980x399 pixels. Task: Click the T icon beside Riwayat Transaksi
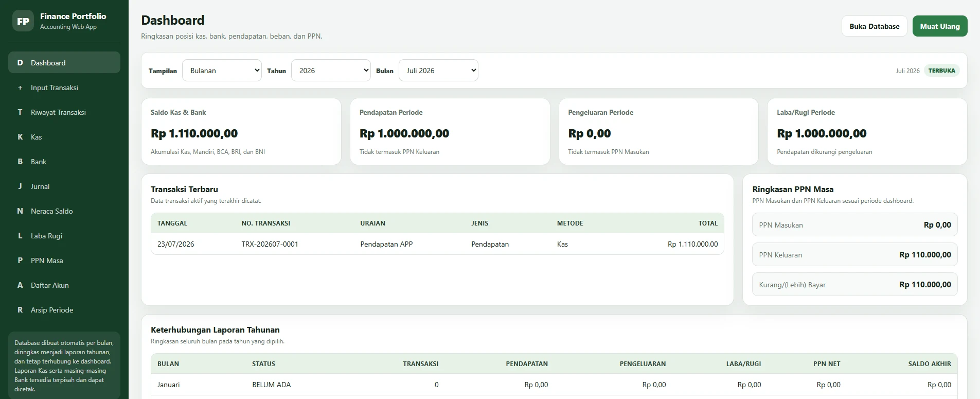[x=20, y=112]
